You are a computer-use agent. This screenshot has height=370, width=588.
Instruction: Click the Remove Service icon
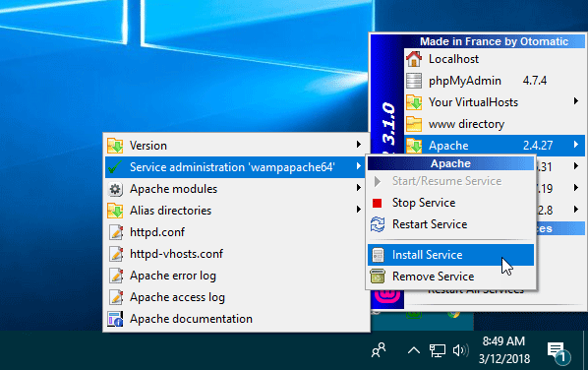[x=378, y=277]
